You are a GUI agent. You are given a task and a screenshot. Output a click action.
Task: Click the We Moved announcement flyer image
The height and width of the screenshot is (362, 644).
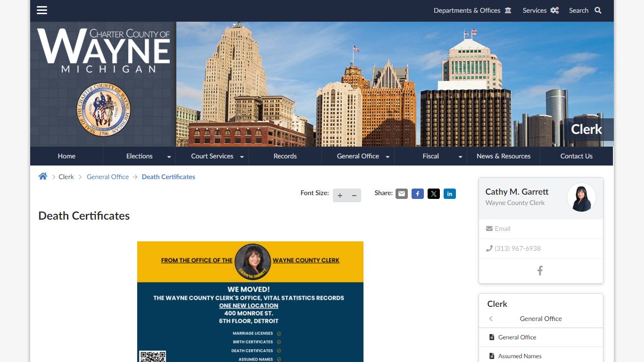[250, 302]
